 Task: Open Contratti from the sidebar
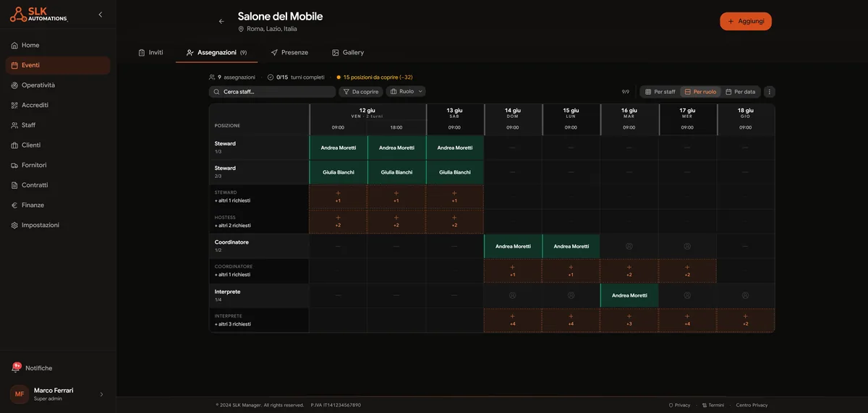click(58, 185)
